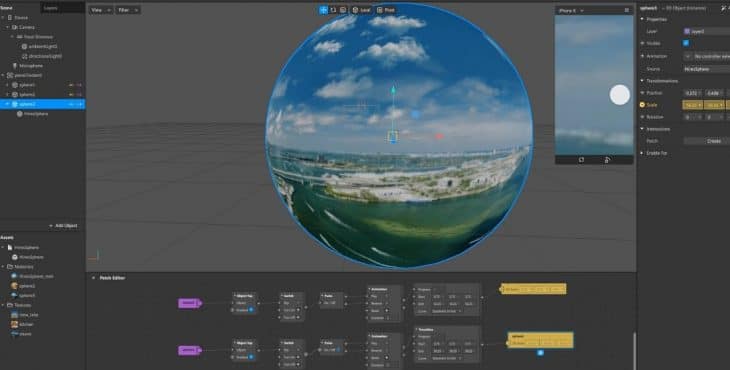Collapse the HiresSphere asset group
The height and width of the screenshot is (370, 730).
pos(3,247)
